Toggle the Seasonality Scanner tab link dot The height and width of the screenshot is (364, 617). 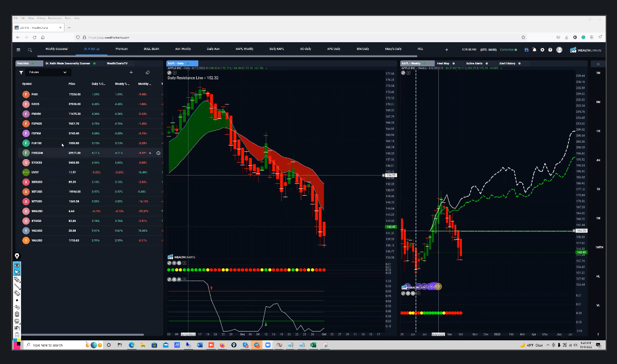tap(94, 63)
